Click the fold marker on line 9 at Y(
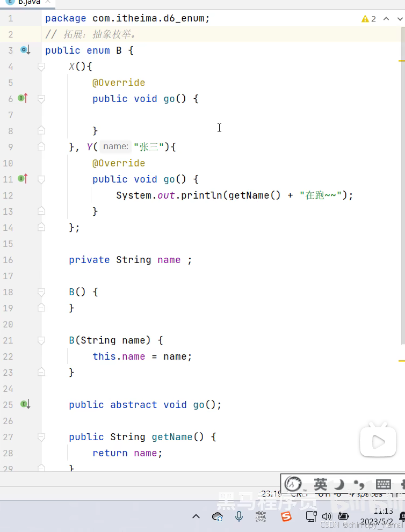Image resolution: width=405 pixels, height=532 pixels. (x=41, y=147)
